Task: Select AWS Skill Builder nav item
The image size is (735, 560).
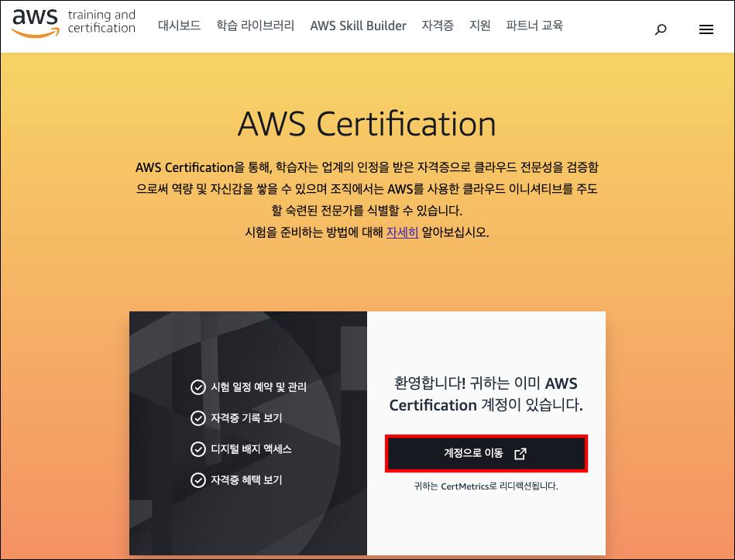Action: tap(358, 26)
